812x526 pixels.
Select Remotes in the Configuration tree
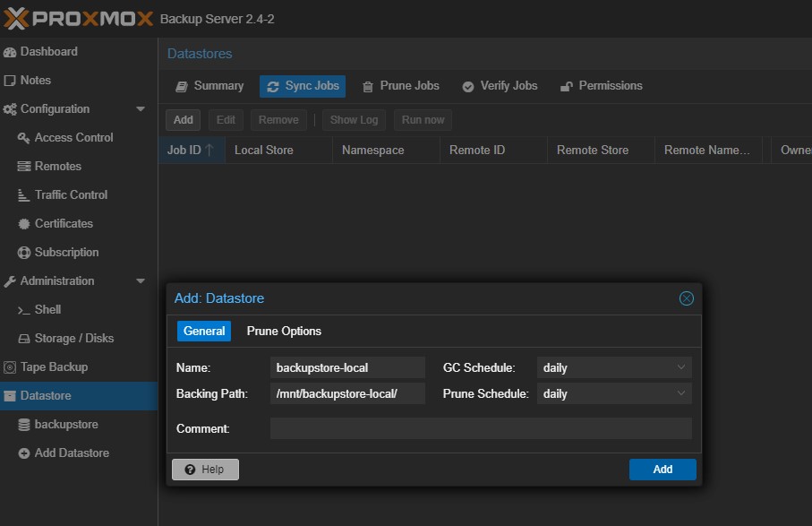tap(57, 167)
